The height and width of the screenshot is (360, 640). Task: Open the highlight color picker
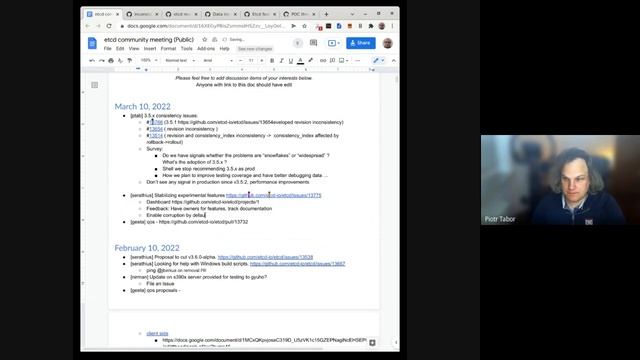[311, 60]
